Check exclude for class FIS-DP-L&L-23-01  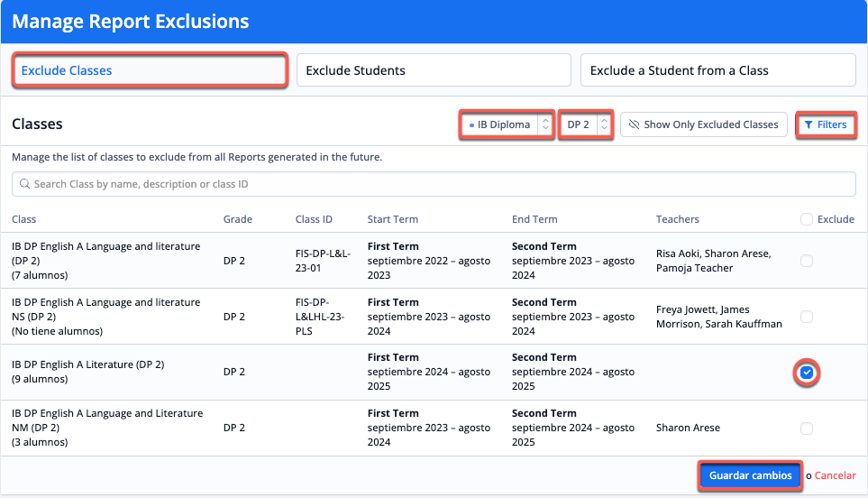[x=807, y=261]
